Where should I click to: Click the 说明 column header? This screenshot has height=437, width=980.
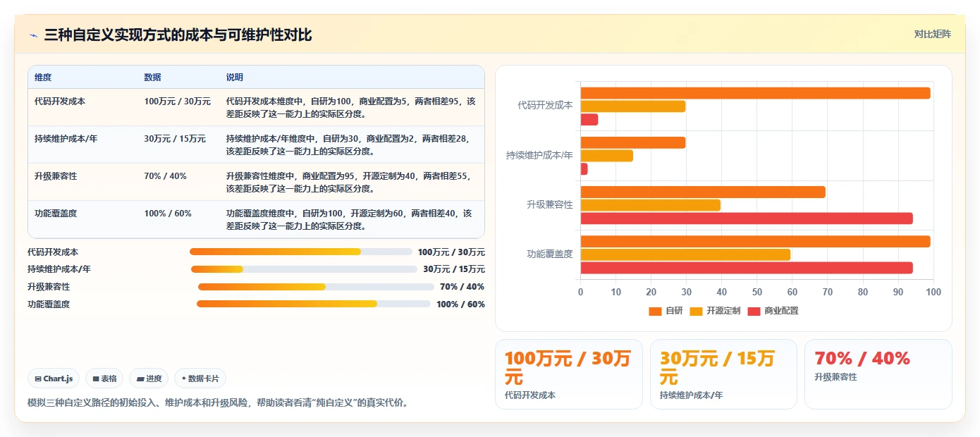(235, 78)
